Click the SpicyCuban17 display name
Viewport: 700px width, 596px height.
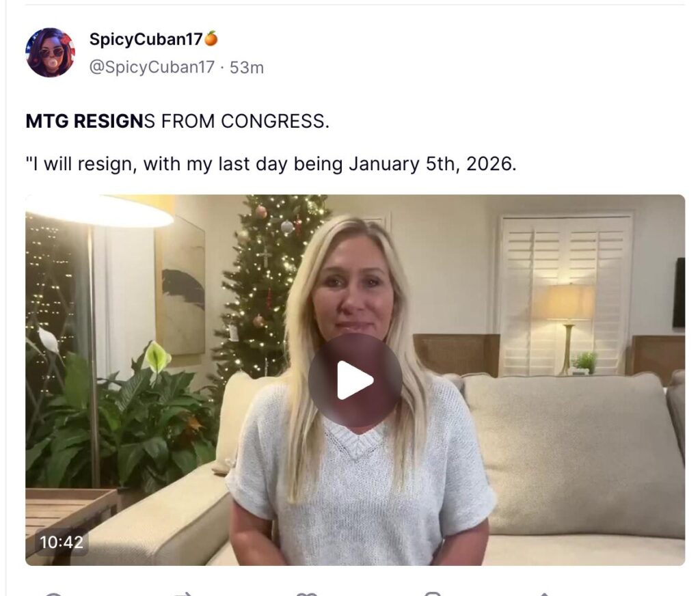(x=146, y=39)
